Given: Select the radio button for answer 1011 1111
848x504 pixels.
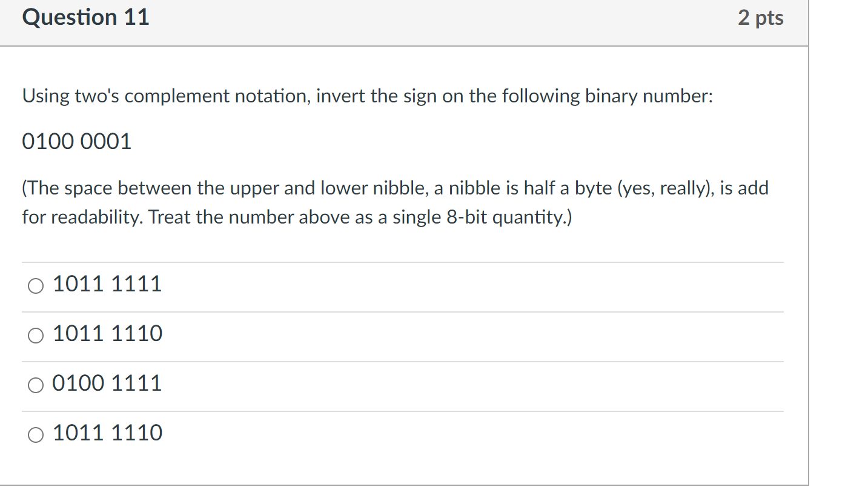Looking at the screenshot, I should pos(35,285).
